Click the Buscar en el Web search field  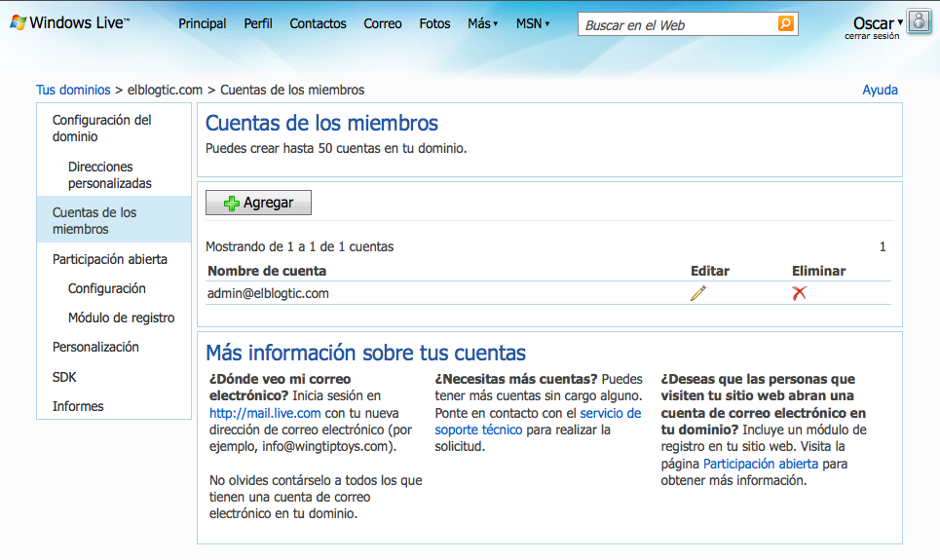pyautogui.click(x=677, y=24)
